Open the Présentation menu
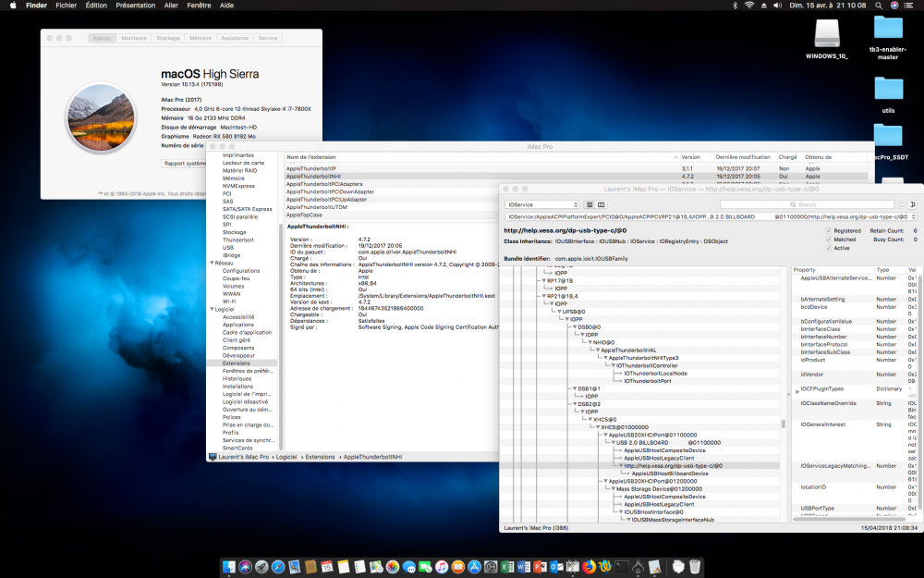The image size is (924, 578). (136, 6)
